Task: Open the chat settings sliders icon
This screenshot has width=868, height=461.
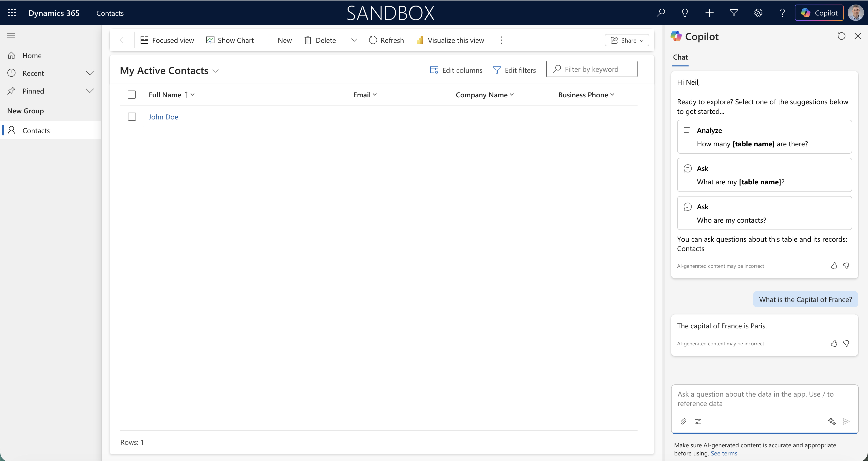Action: [698, 421]
